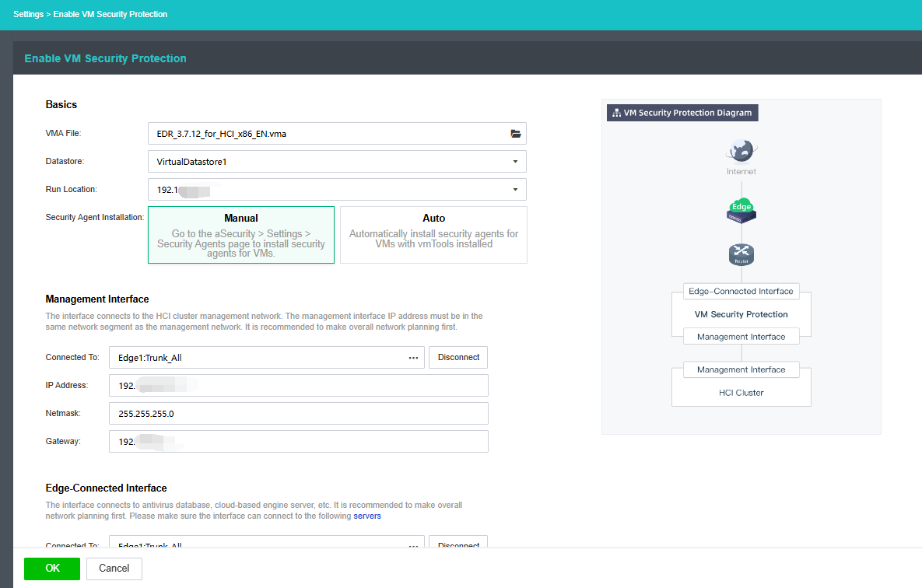Click the green Edge cloud icon
The image size is (922, 588).
click(741, 209)
